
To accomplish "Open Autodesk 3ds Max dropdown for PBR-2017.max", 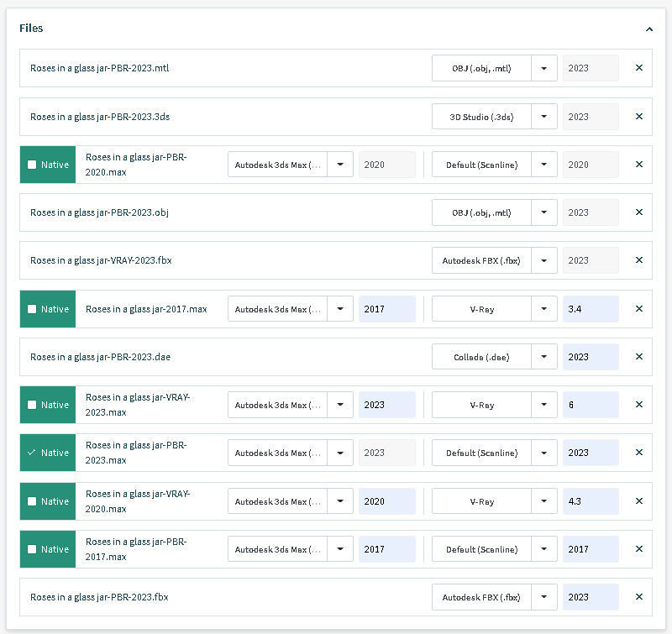I will tap(340, 549).
